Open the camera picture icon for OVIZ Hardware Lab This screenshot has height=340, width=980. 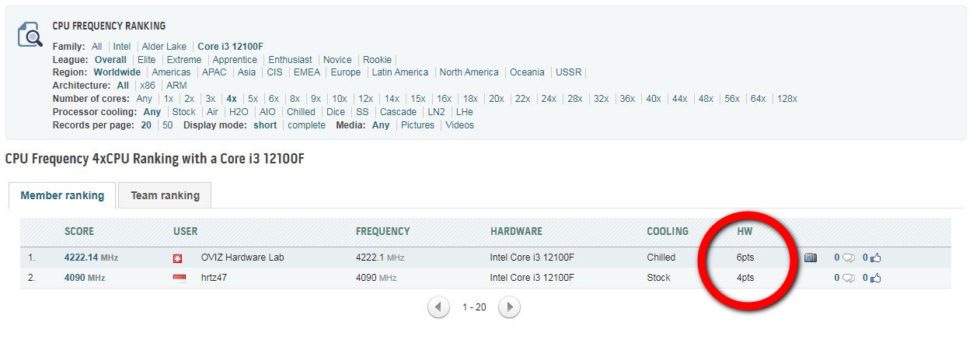(x=810, y=258)
